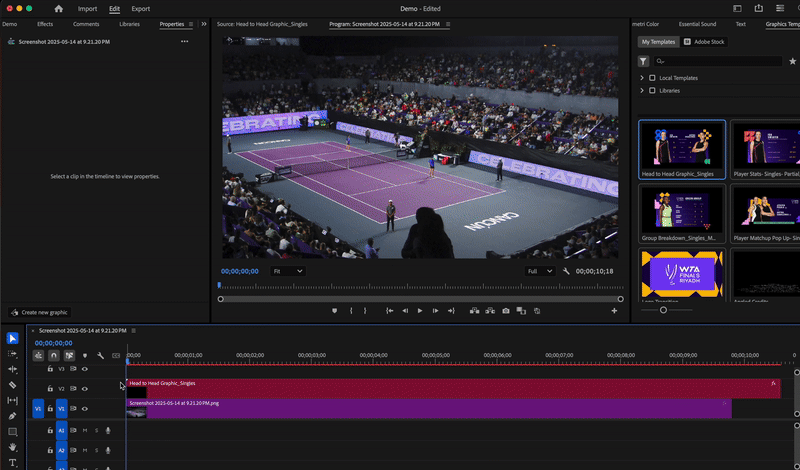The image size is (800, 470).
Task: Play the program monitor
Action: click(x=420, y=311)
